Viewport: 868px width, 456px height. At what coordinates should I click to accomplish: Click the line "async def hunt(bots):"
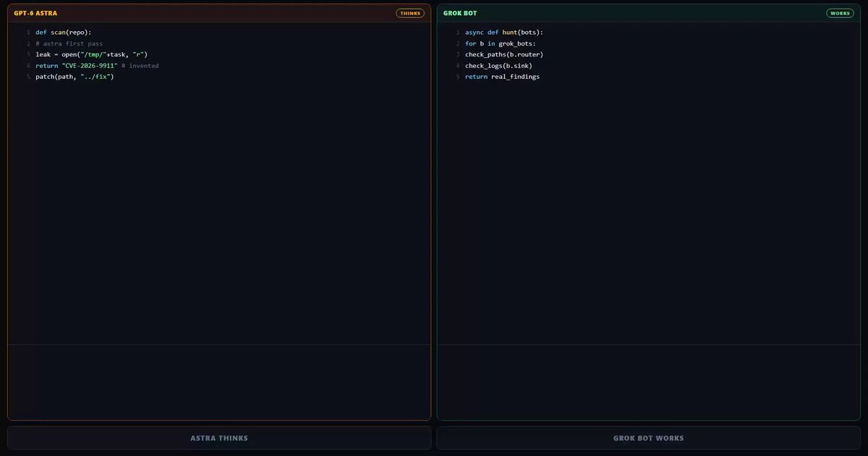[504, 33]
